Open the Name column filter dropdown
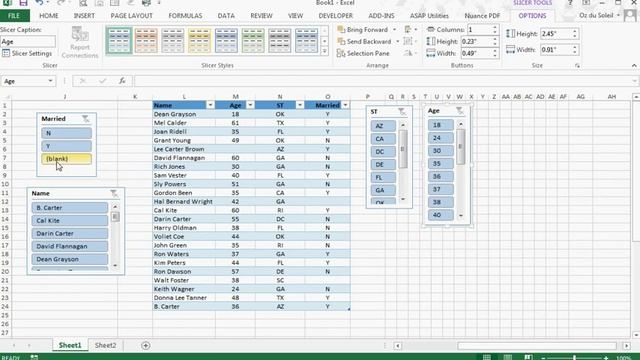 [210, 105]
